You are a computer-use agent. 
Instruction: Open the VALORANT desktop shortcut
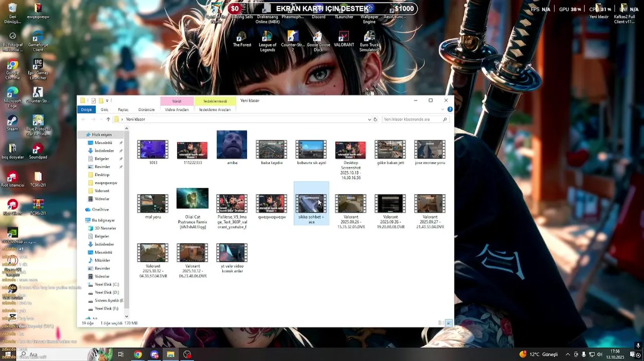(344, 39)
